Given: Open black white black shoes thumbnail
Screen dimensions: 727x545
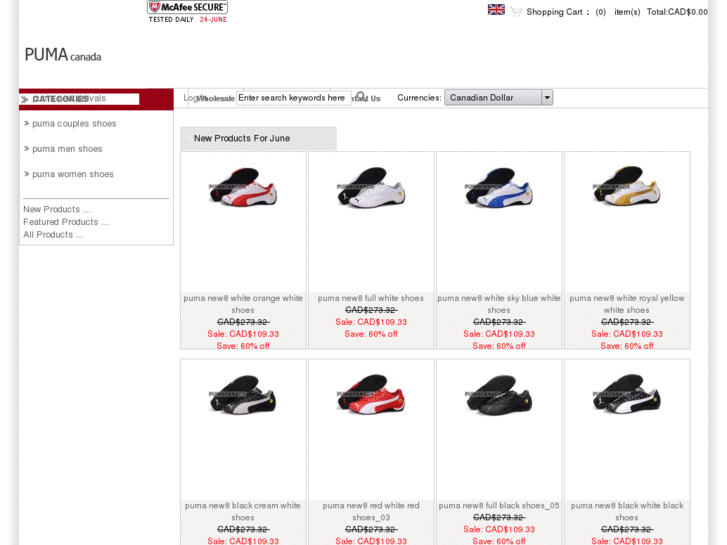Looking at the screenshot, I should coord(627,394).
